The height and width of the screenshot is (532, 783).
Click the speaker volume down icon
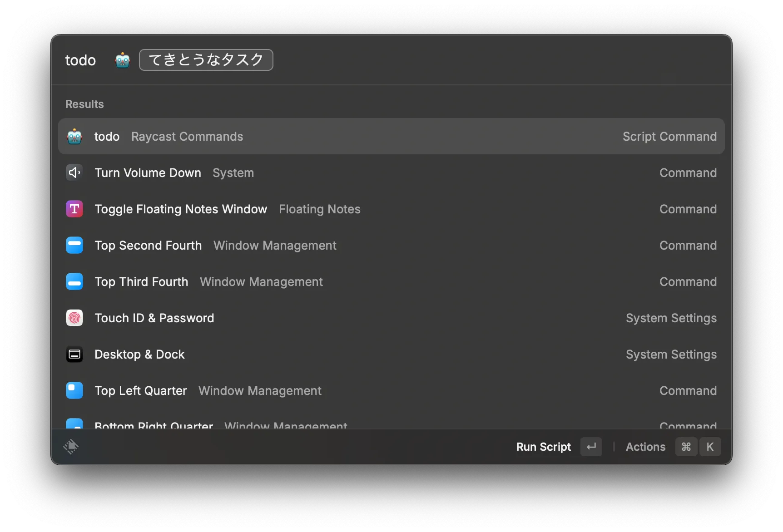click(74, 172)
